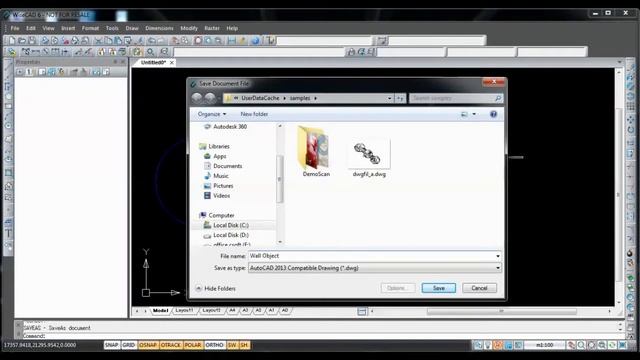Screen dimensions: 640x360
Task: Click the Undo arrow toolbar icon
Action: coord(151,40)
